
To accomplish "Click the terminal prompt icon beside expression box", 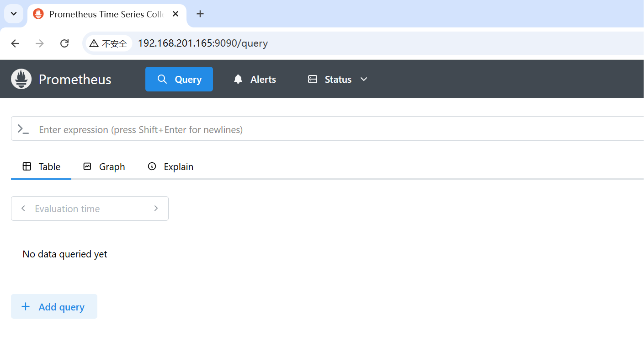I will point(23,129).
